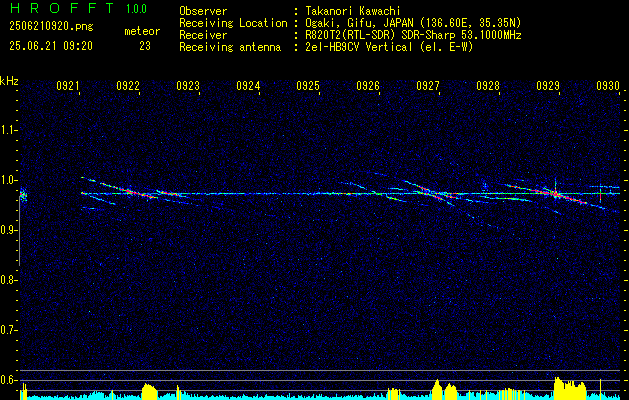The image size is (629, 400).
Task: Click the Receiving antenna label
Action: click(230, 47)
